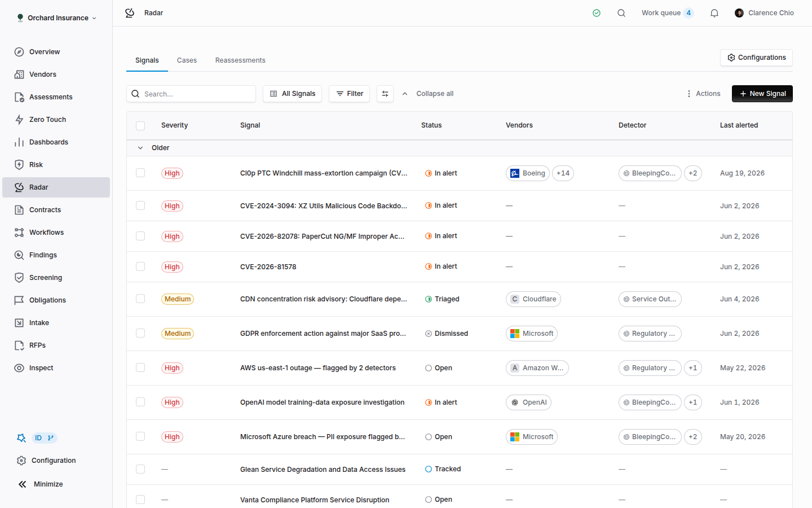Open the Obligations flag icon
The width and height of the screenshot is (812, 508).
(x=19, y=300)
